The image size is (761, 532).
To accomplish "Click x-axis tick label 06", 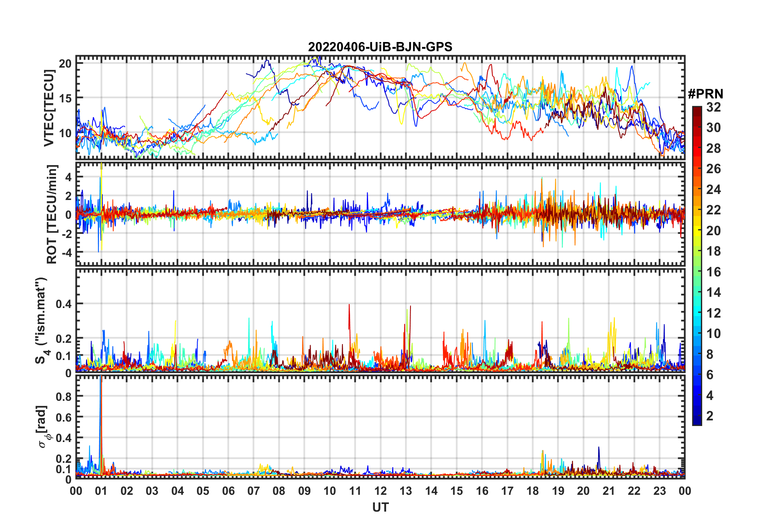I will click(228, 491).
